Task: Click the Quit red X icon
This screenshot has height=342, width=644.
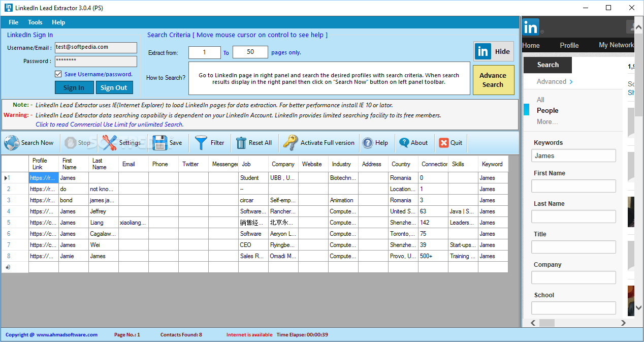Action: click(444, 143)
